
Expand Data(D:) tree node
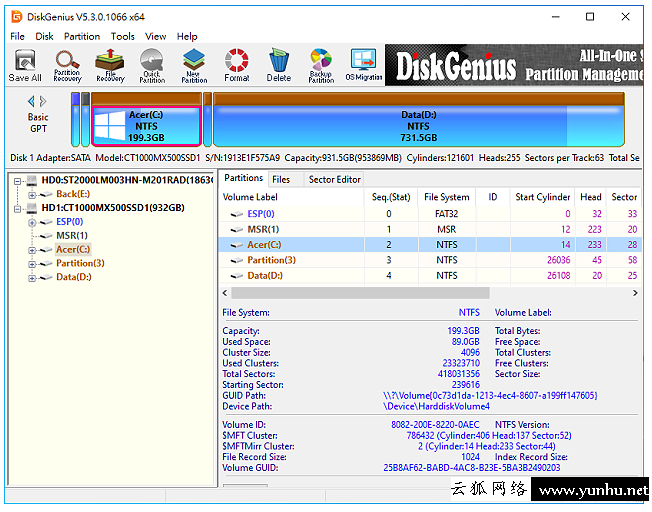tap(32, 278)
